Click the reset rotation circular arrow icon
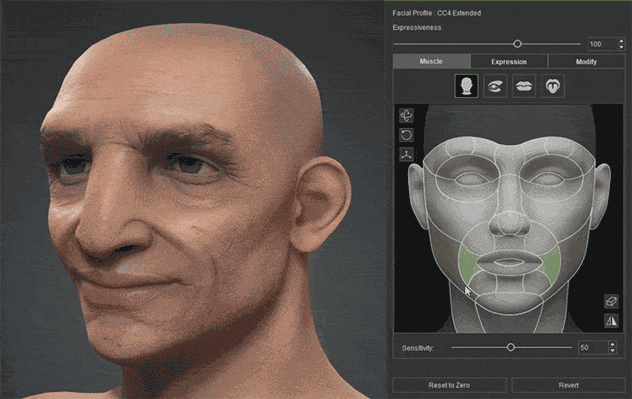This screenshot has width=632, height=399. click(406, 135)
